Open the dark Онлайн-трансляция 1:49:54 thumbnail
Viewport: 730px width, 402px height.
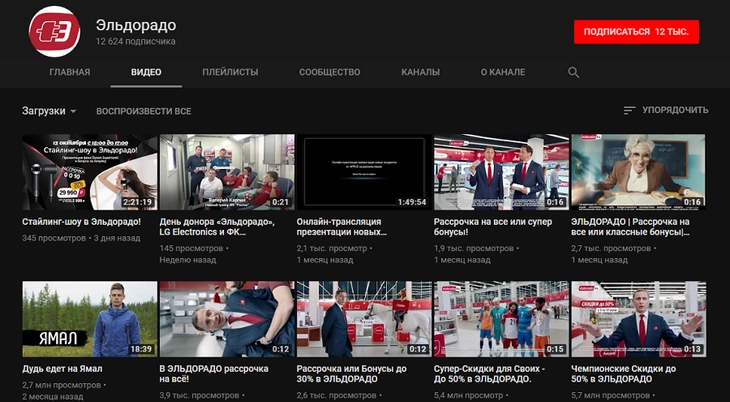coord(364,172)
